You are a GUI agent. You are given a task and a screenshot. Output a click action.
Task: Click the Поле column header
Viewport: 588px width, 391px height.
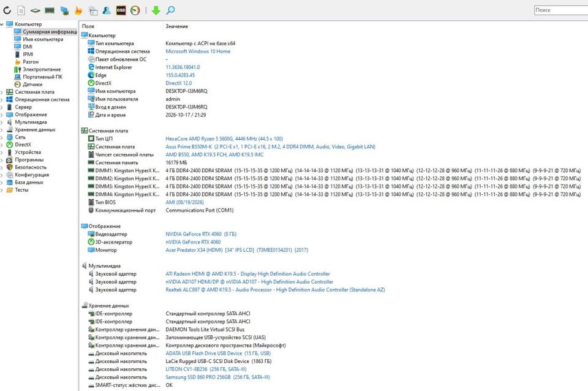click(88, 26)
